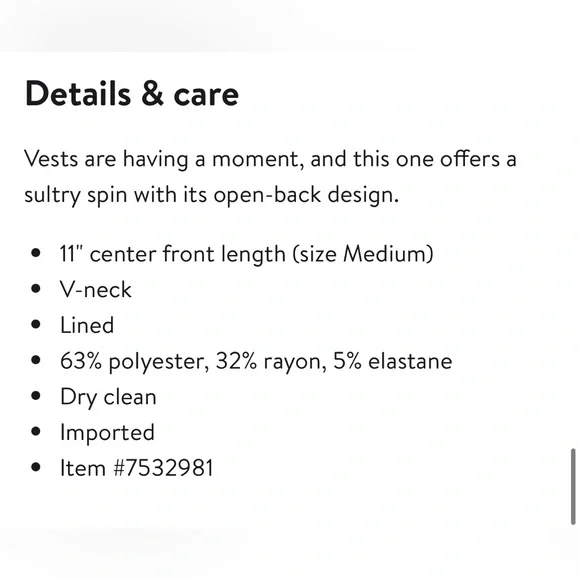Viewport: 580px width, 580px height.
Task: Click the Lined list item
Action: pyautogui.click(x=87, y=325)
